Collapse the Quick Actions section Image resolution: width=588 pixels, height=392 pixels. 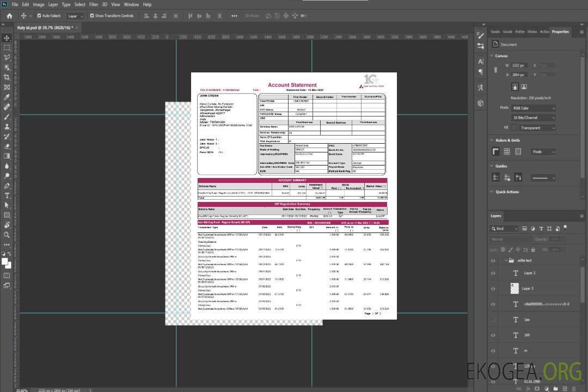[x=492, y=192]
